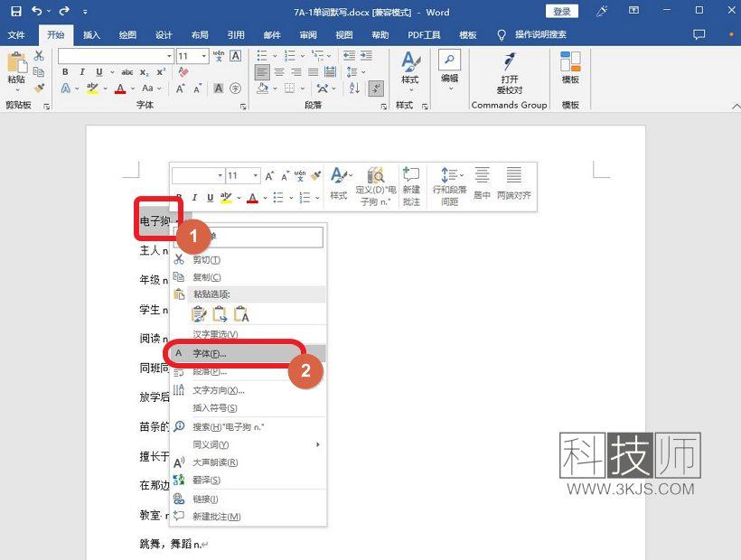741x560 pixels.
Task: Expand the ribbon Line Spacing dropdown arrow
Action: 363,71
